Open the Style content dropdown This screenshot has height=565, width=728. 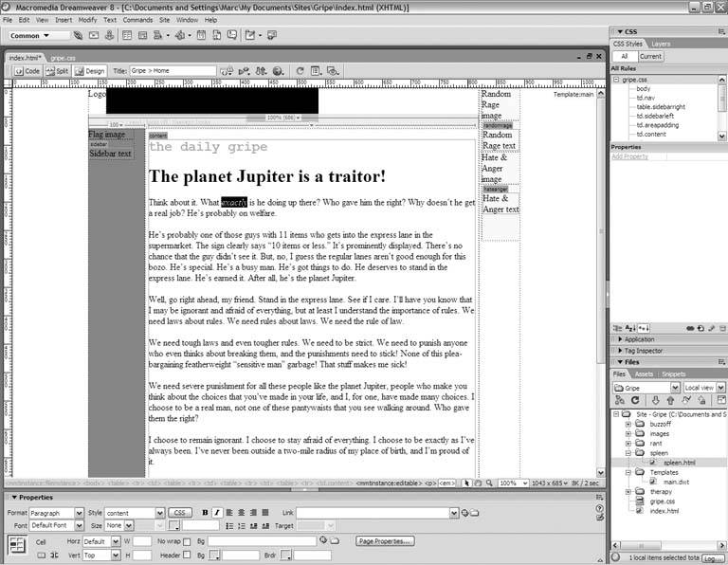(x=159, y=513)
